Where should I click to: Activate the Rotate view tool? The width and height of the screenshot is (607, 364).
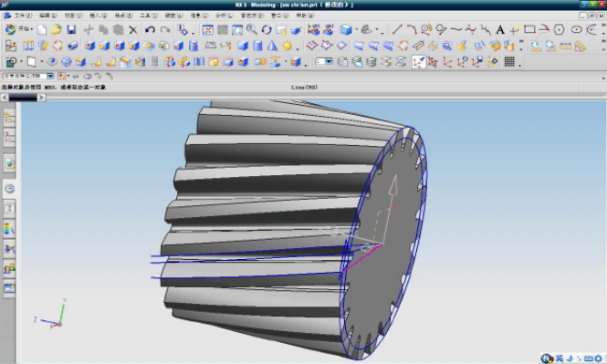(267, 30)
